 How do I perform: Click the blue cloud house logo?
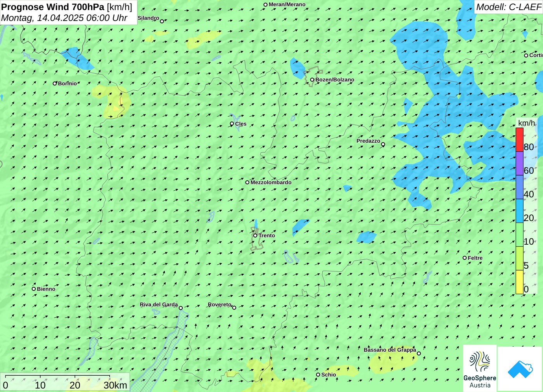point(520,369)
